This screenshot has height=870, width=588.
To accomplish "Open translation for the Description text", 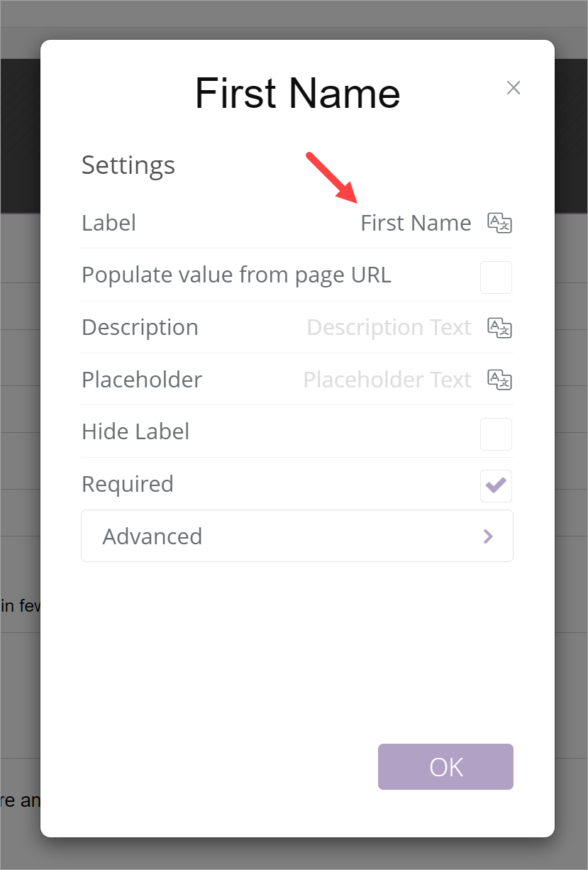I will 499,327.
